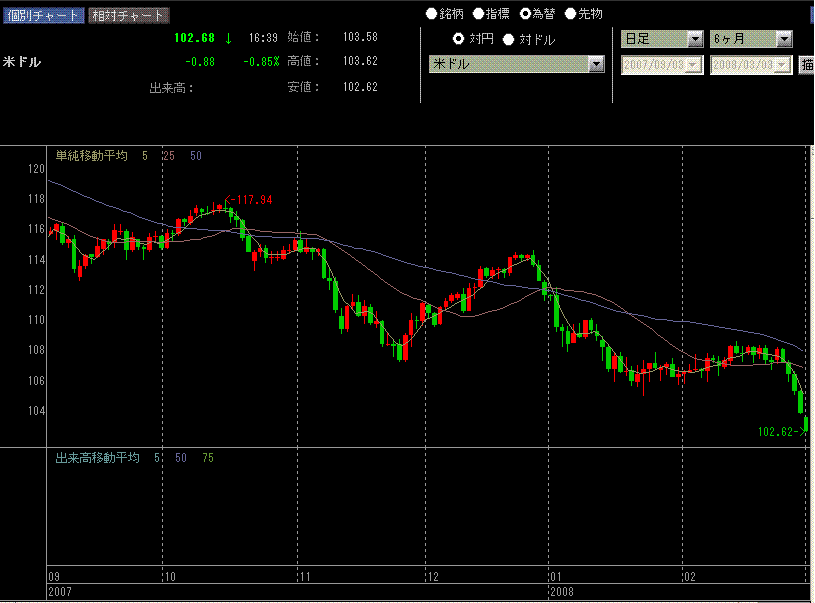
Task: Pick the 対円 radio option
Action: tap(459, 39)
